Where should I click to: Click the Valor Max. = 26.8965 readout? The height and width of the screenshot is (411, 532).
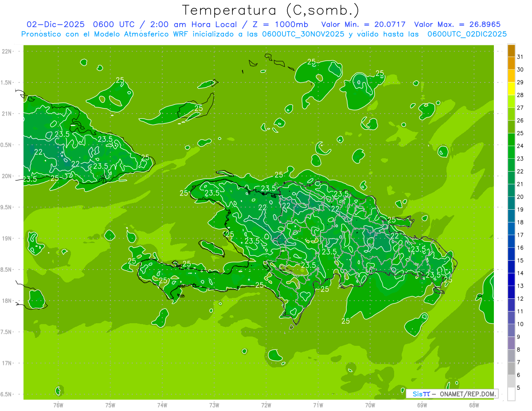[457, 24]
